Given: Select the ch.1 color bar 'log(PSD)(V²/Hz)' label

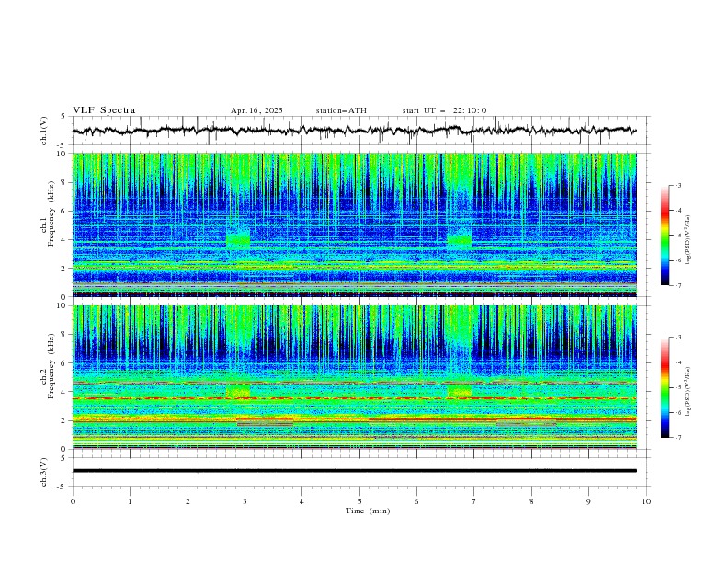Looking at the screenshot, I should [x=688, y=240].
